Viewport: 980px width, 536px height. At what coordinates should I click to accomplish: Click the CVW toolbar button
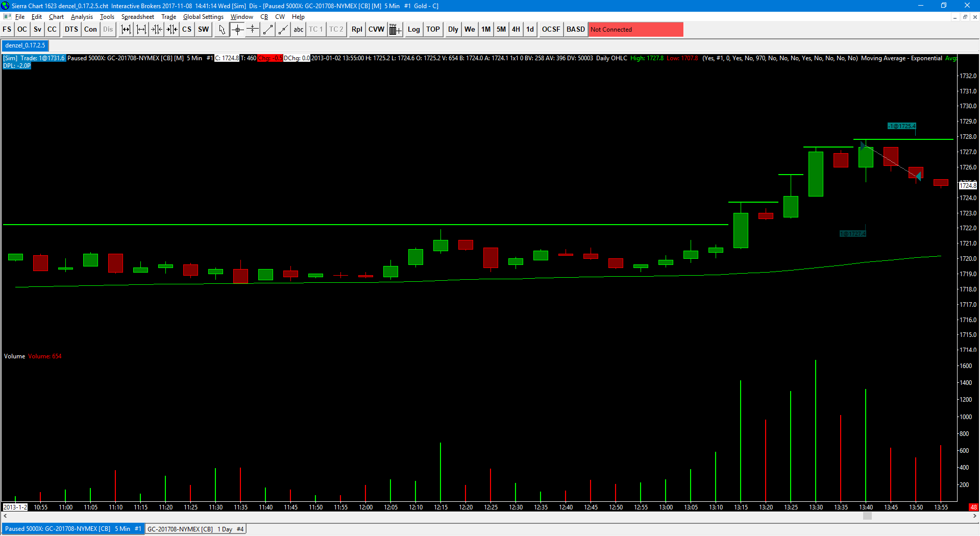377,30
